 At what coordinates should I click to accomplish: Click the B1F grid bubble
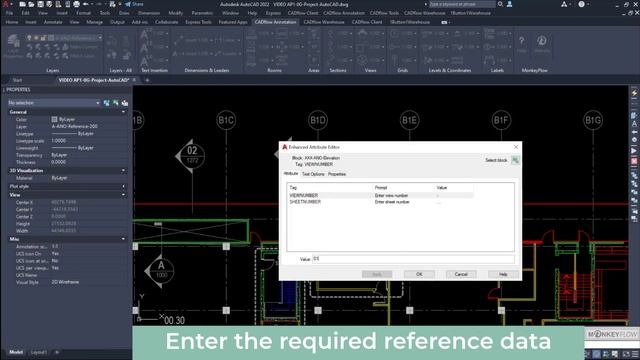[x=501, y=120]
